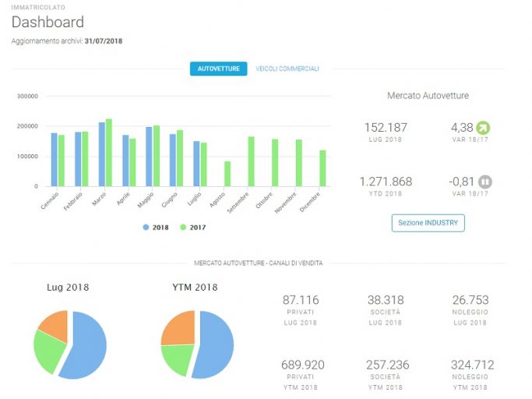The height and width of the screenshot is (399, 532).
Task: Click the Marzo 2018 blue bar
Action: pos(102,154)
